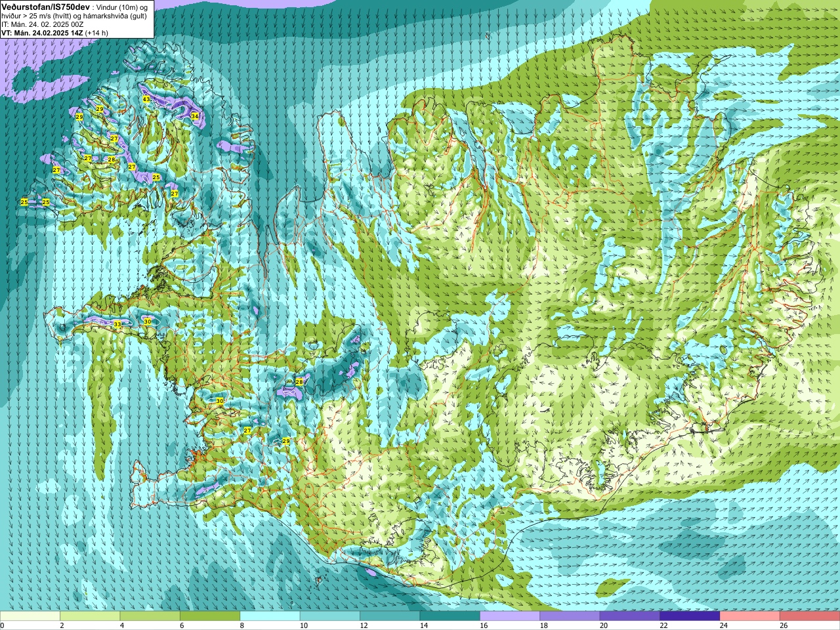
Task: Select the IT: Mán. 24. 02. 2025 00Z line
Action: [x=43, y=24]
